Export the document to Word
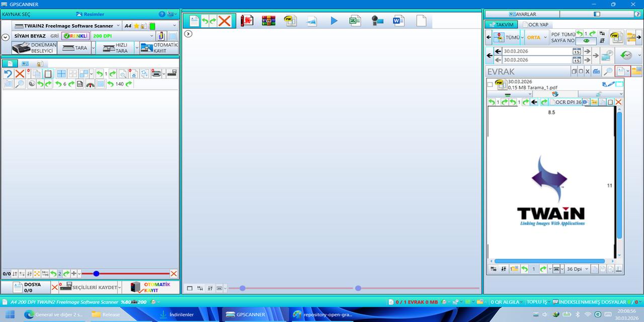 coord(398,21)
